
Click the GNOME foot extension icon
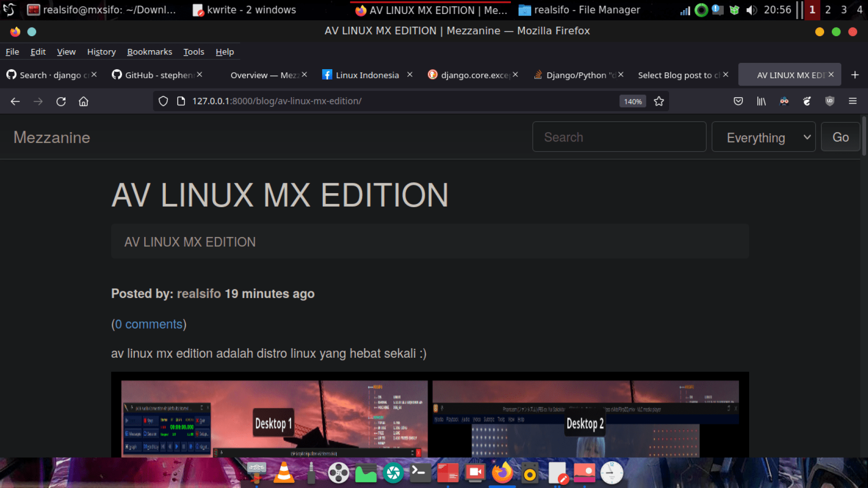click(807, 101)
